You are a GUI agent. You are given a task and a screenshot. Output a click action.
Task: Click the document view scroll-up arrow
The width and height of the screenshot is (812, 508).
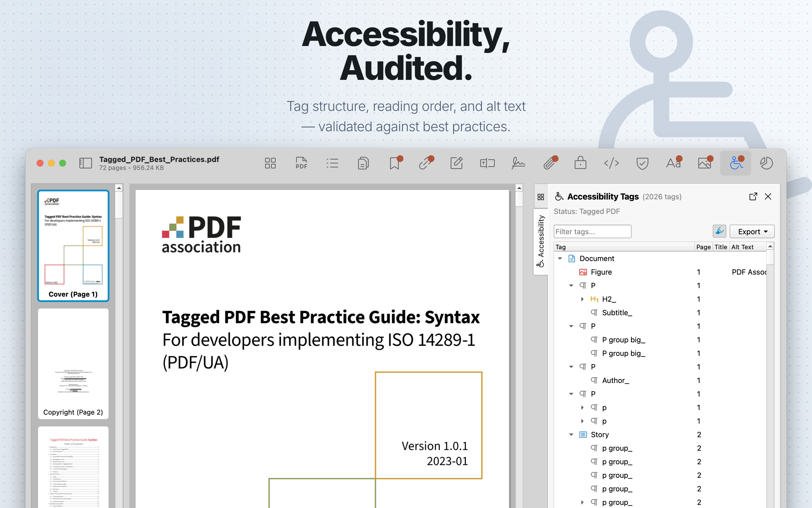tap(519, 188)
